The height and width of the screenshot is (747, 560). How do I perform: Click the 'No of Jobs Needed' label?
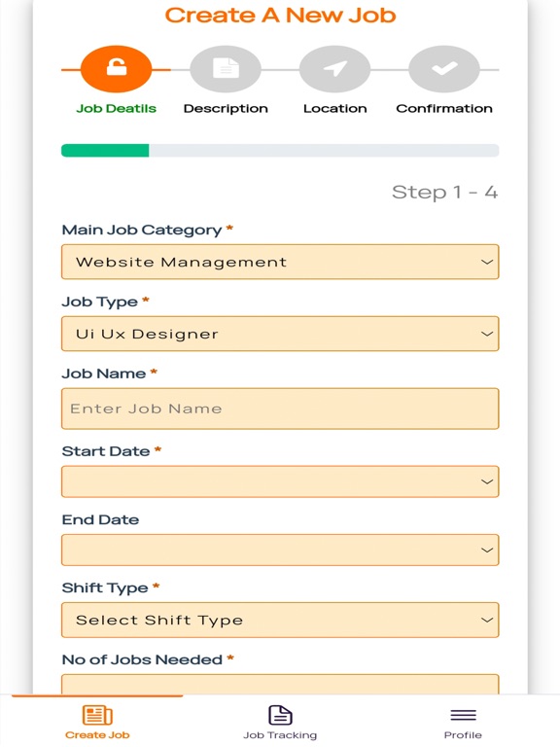(x=142, y=659)
